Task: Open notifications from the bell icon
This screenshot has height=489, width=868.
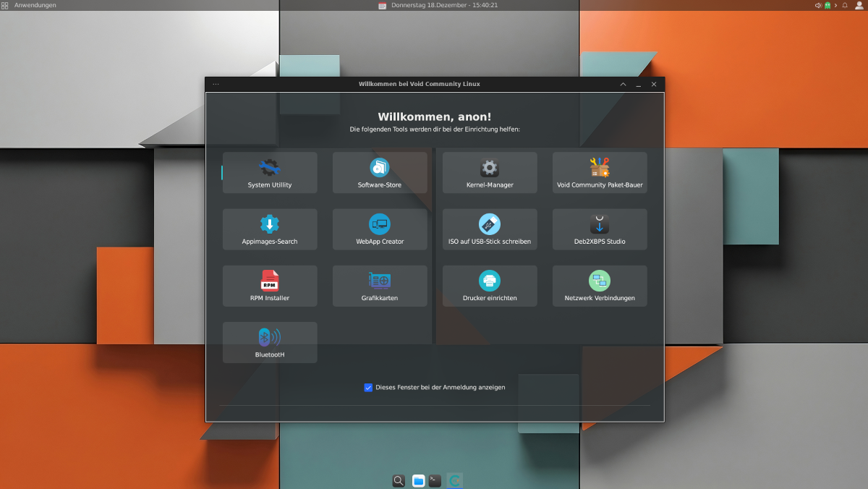Action: pyautogui.click(x=845, y=5)
